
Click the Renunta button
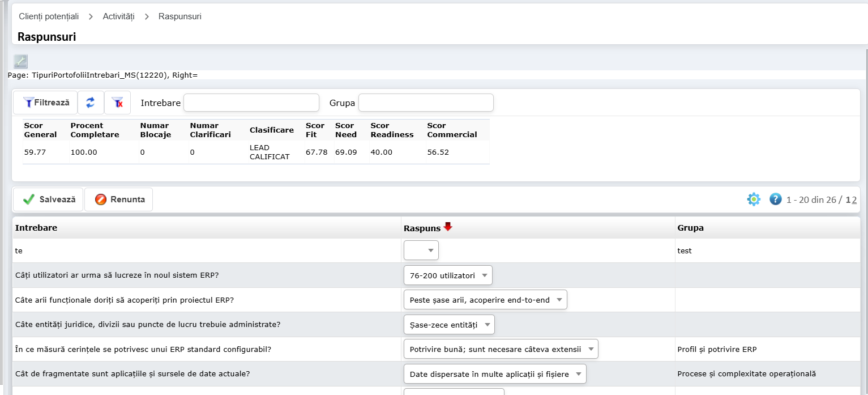(119, 199)
